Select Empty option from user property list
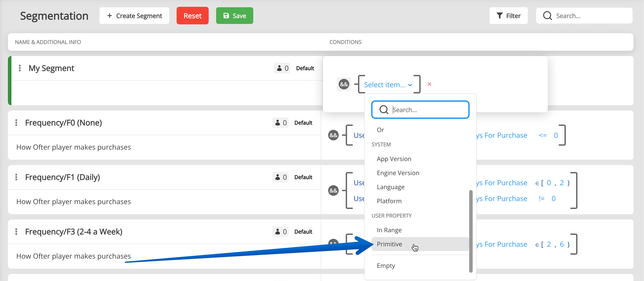 pos(386,265)
